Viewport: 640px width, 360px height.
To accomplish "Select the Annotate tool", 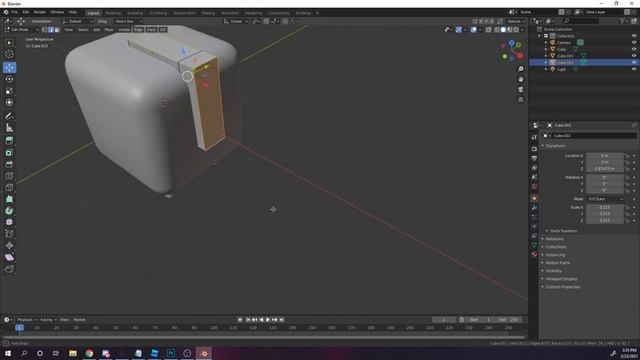I will point(9,116).
